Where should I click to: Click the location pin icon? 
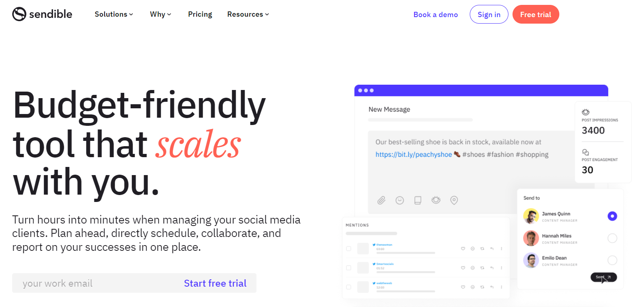pos(454,200)
